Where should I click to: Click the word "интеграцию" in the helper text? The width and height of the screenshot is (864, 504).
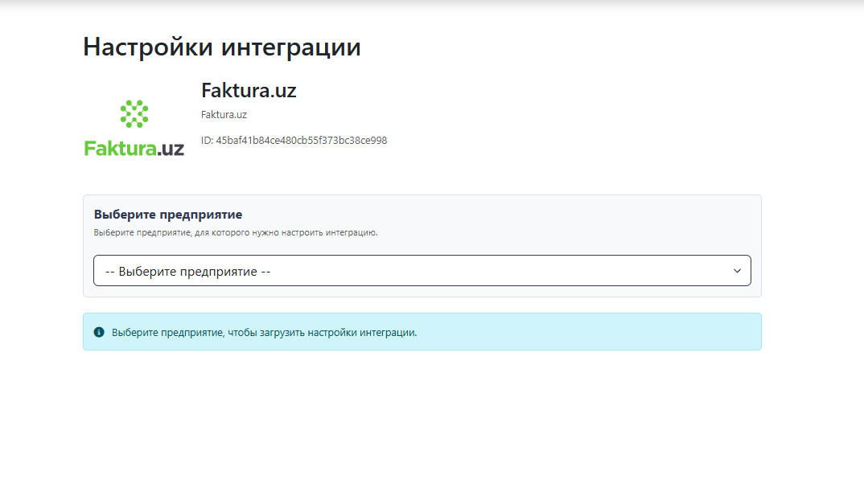pyautogui.click(x=352, y=233)
